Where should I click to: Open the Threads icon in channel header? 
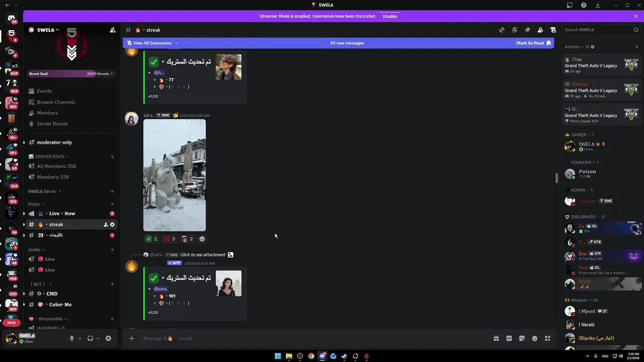point(502,30)
